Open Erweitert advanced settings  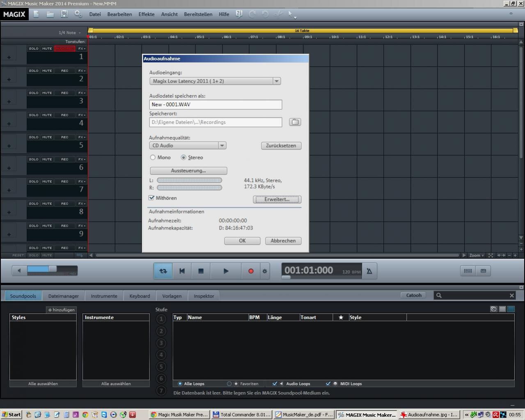[277, 199]
